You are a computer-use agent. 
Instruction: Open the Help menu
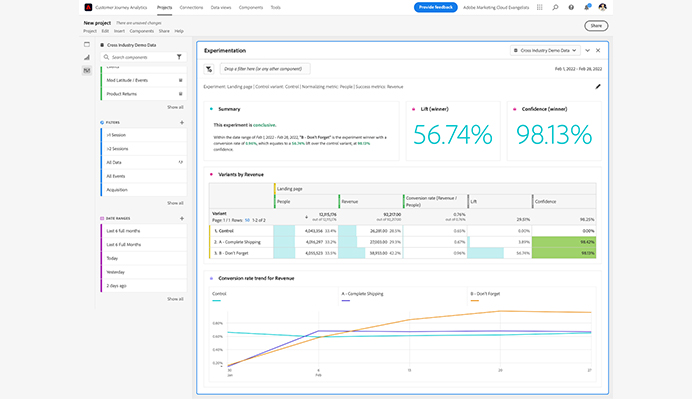tap(179, 31)
